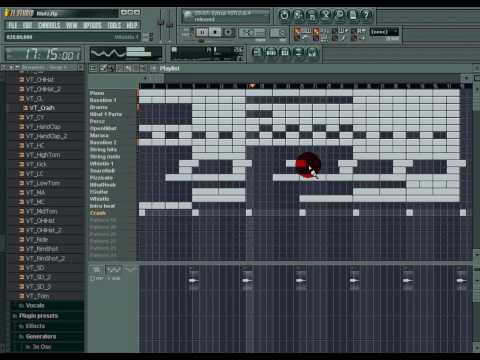The image size is (480, 360).
Task: Click the Playlist window title label
Action: click(x=169, y=68)
